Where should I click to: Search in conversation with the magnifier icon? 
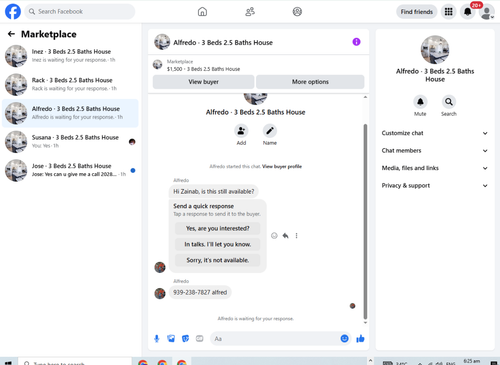tap(449, 102)
